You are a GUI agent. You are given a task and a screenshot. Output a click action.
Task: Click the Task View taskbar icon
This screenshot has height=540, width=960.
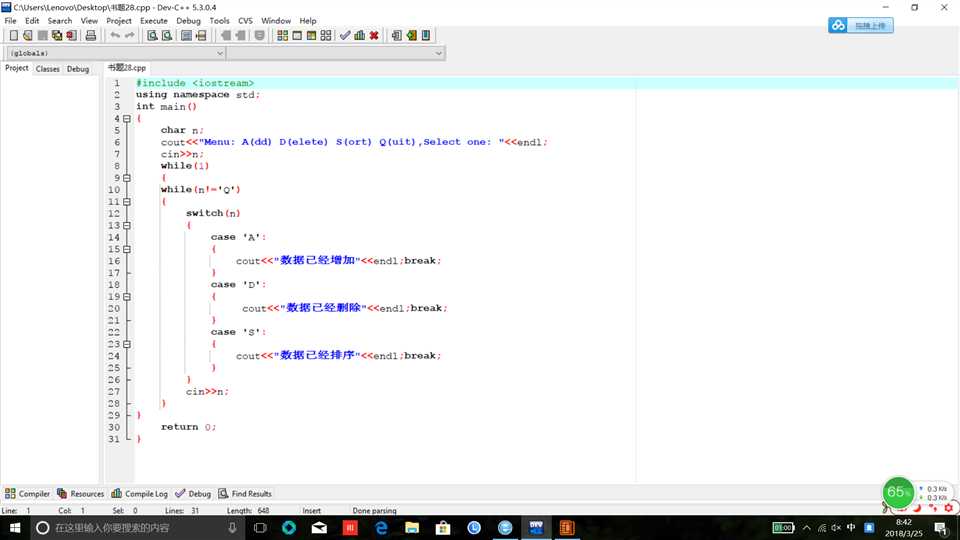(260, 528)
